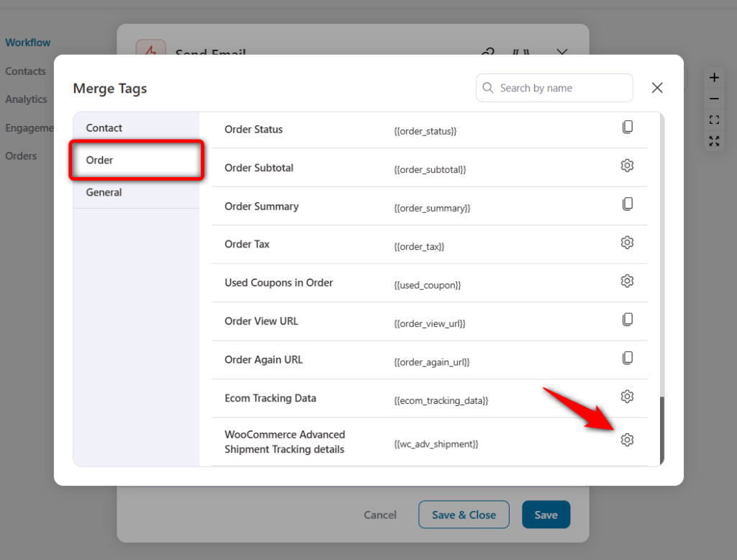Copy the Order Again URL tag

[x=627, y=358]
